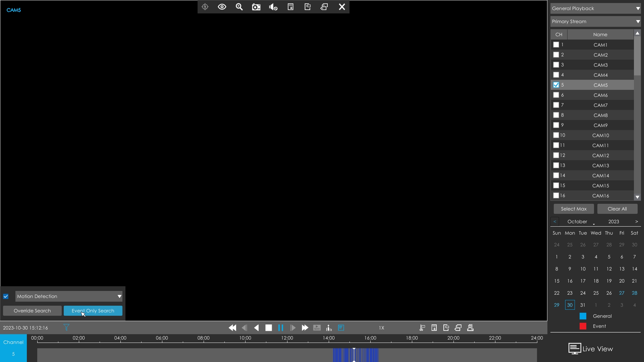Add custom tags from top toolbar
The image size is (644, 362).
324,7
